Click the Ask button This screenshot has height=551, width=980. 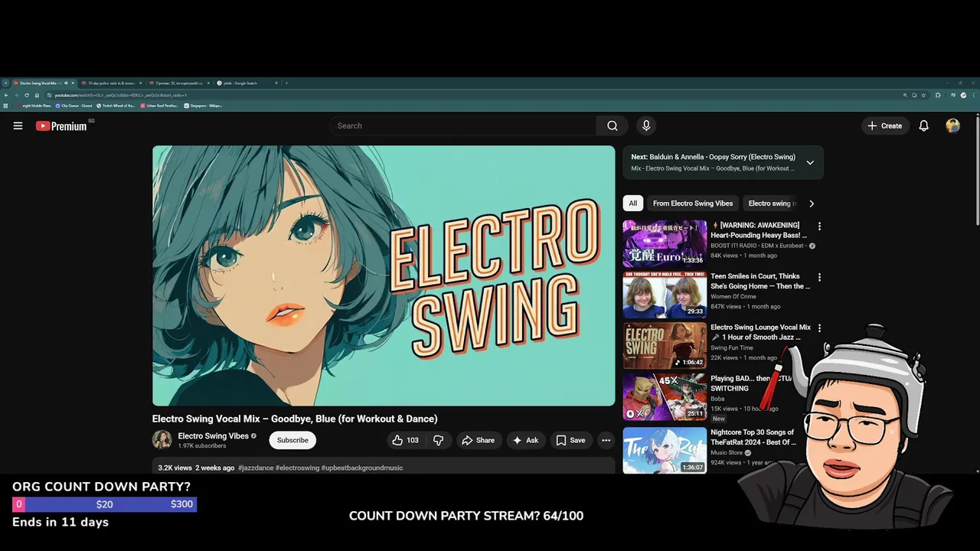[525, 440]
